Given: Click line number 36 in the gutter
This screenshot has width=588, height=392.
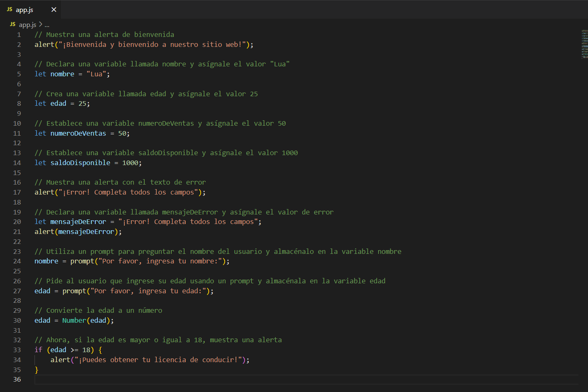Looking at the screenshot, I should [17, 379].
